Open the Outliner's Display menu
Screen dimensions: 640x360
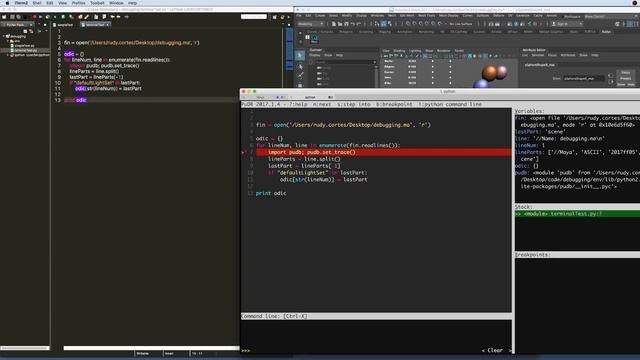click(314, 55)
